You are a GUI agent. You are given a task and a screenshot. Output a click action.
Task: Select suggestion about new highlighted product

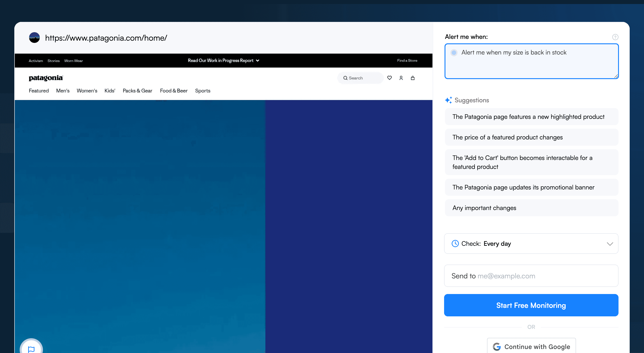coord(531,117)
